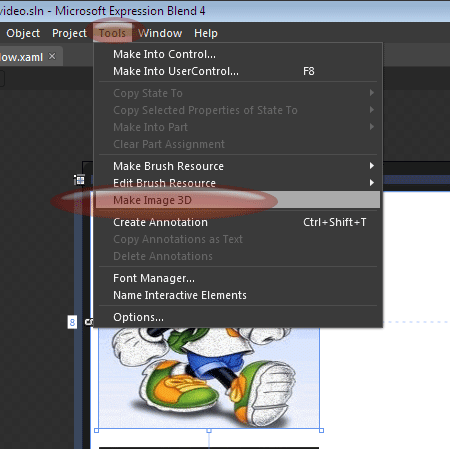The width and height of the screenshot is (450, 449).
Task: Click the bottom-right resize handle of the image
Action: click(321, 431)
